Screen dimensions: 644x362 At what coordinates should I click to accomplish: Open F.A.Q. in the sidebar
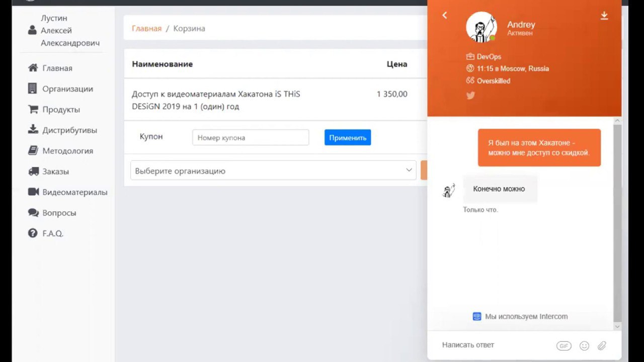(x=52, y=233)
